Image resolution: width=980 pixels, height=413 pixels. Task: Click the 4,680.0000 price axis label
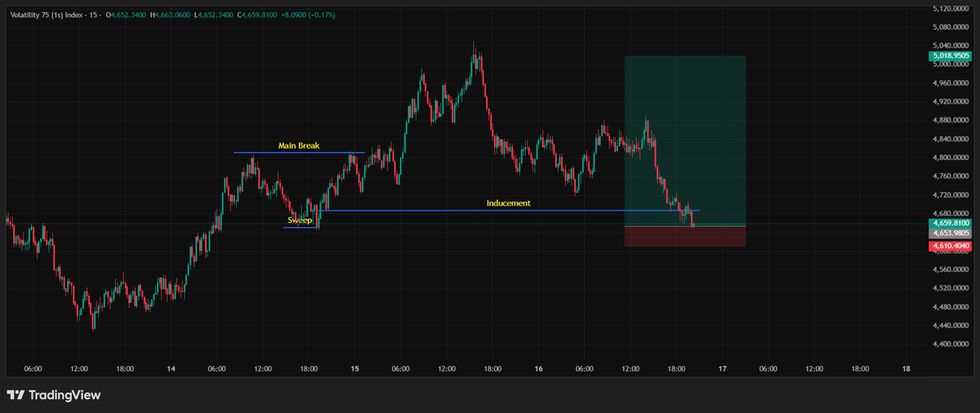(951, 214)
